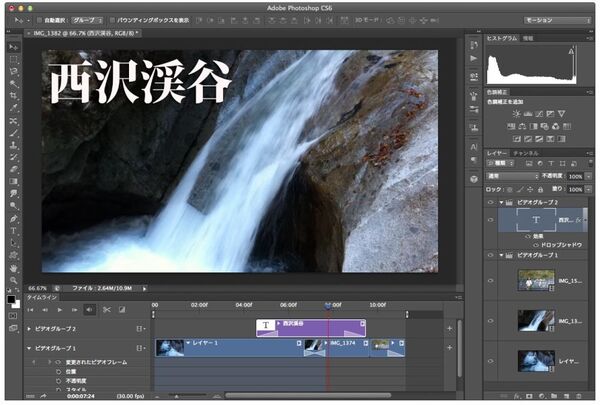Select the Crop tool

click(13, 96)
